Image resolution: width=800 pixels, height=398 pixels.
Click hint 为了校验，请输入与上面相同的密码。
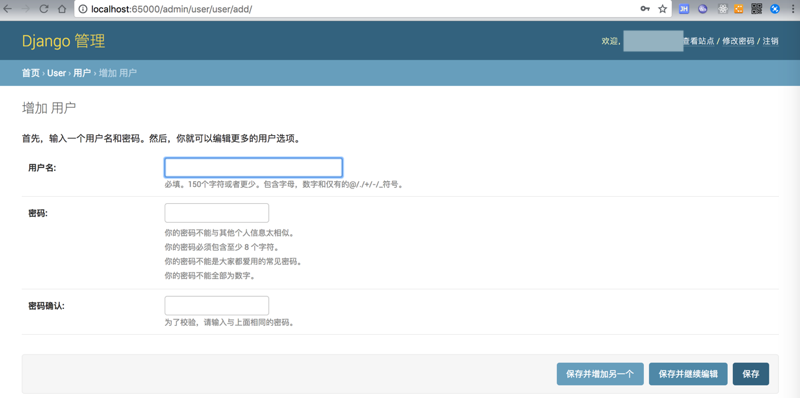229,323
